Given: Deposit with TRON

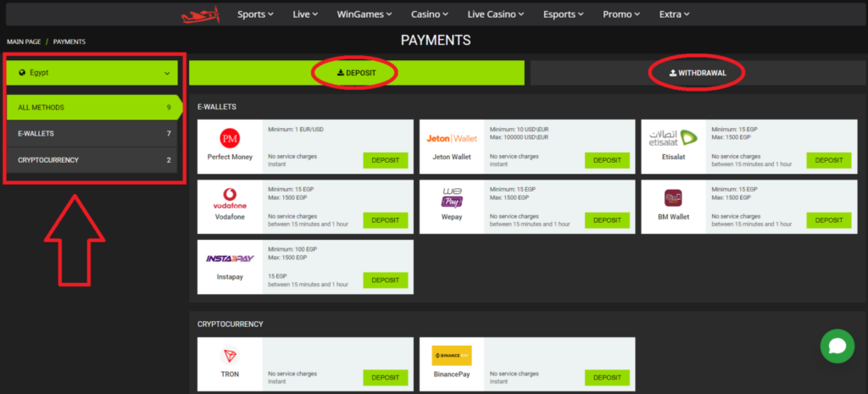Looking at the screenshot, I should 386,377.
